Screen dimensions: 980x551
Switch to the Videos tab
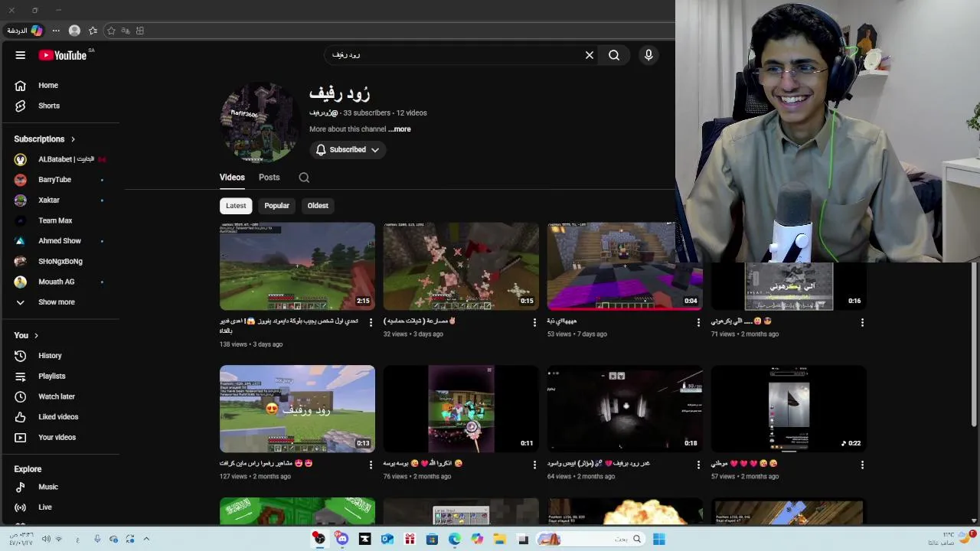(232, 178)
